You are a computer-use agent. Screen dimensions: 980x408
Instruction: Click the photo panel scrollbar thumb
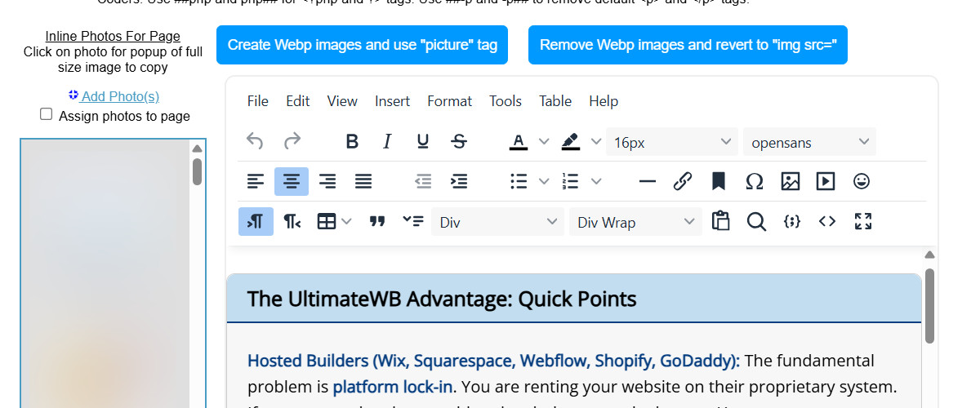pyautogui.click(x=197, y=171)
